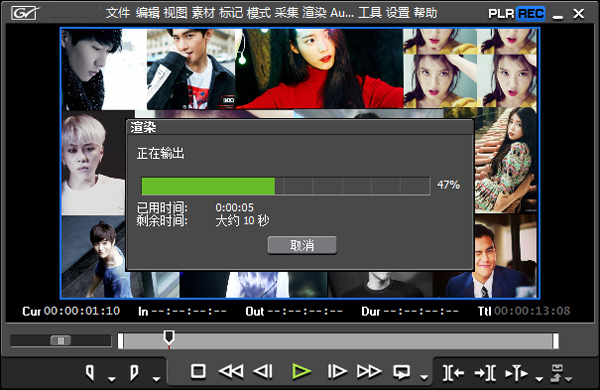Expand the Set In point options arrow
The width and height of the screenshot is (600, 390).
[x=112, y=379]
